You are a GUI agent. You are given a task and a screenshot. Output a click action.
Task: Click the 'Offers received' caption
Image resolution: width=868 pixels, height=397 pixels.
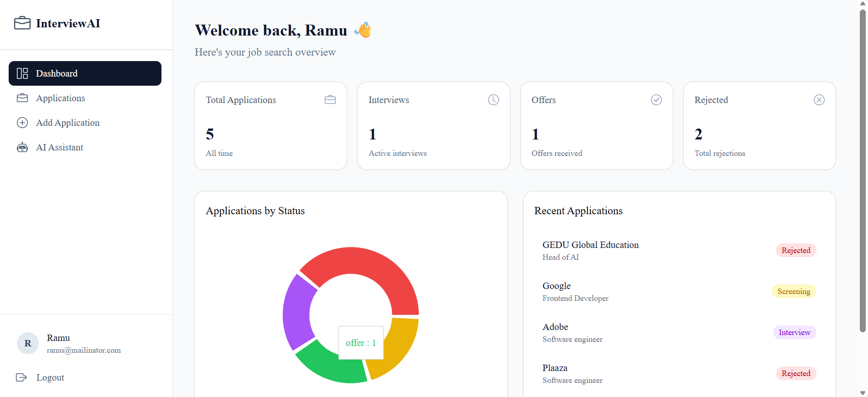click(557, 153)
